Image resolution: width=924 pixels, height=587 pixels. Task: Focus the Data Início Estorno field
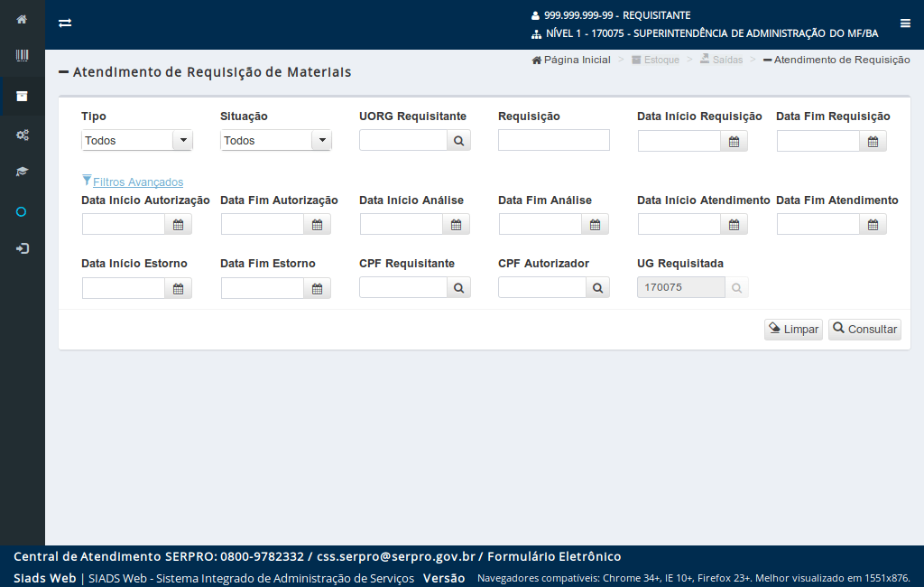click(124, 288)
